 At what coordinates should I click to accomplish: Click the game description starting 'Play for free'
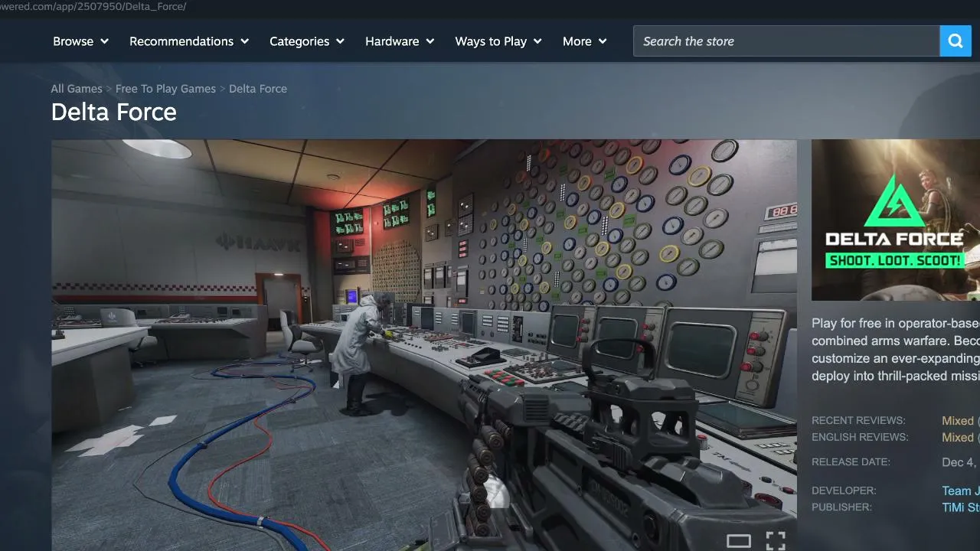click(896, 350)
